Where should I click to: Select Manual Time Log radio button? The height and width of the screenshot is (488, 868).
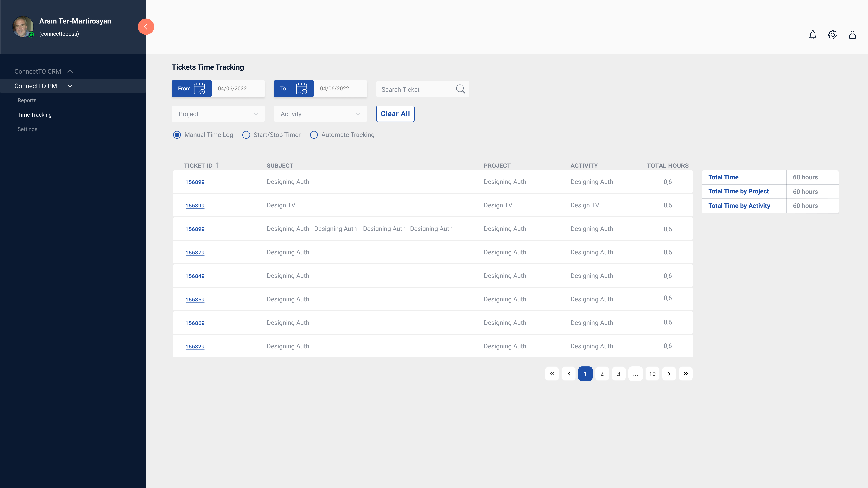[177, 135]
